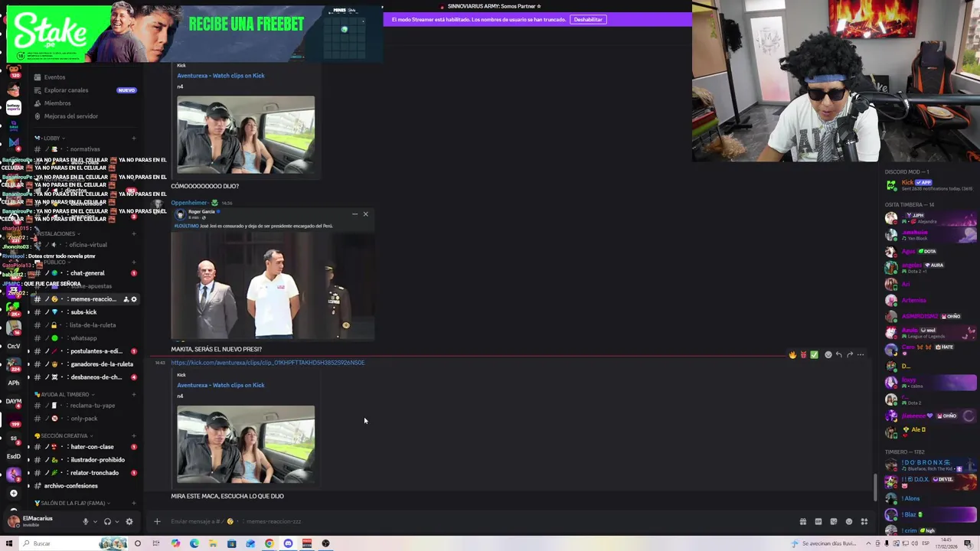This screenshot has height=551, width=980.
Task: Open the normativas channel
Action: pos(84,149)
